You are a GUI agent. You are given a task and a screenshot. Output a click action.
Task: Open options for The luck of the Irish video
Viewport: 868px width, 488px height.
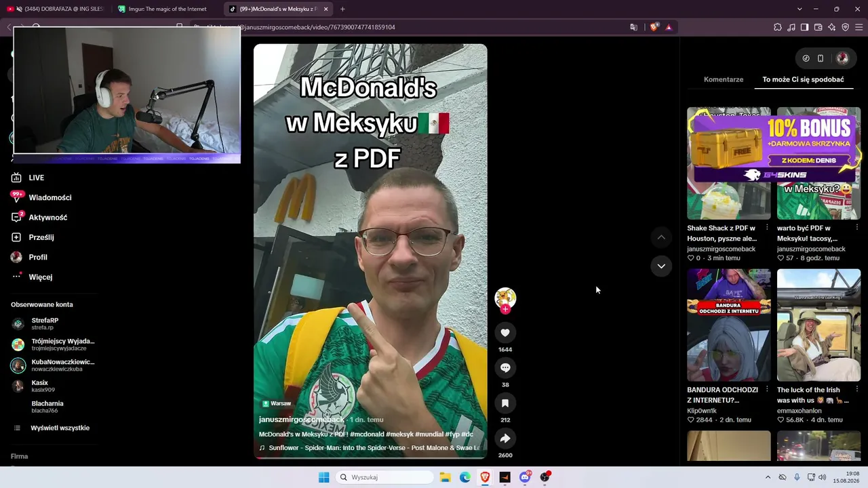pyautogui.click(x=857, y=390)
